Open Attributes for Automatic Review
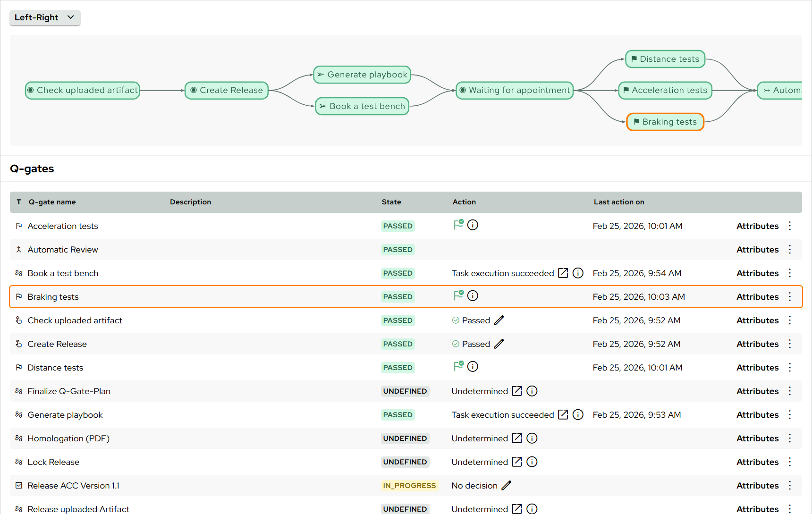The image size is (812, 514). (x=757, y=250)
